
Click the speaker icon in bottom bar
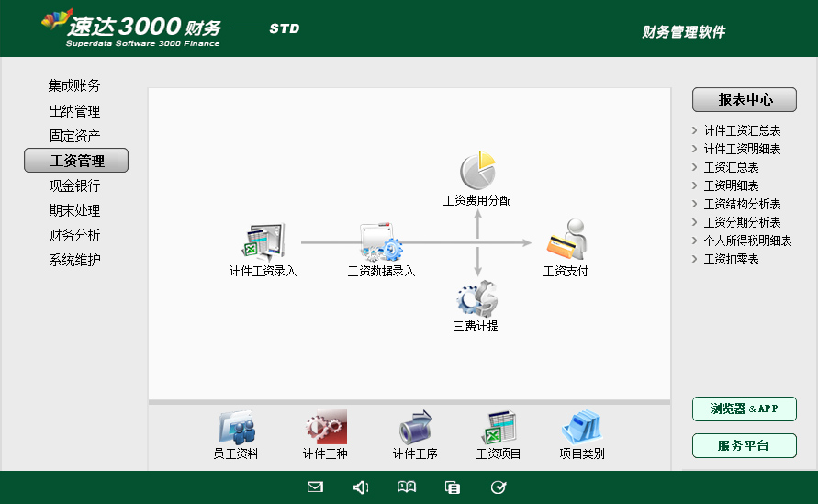point(361,487)
